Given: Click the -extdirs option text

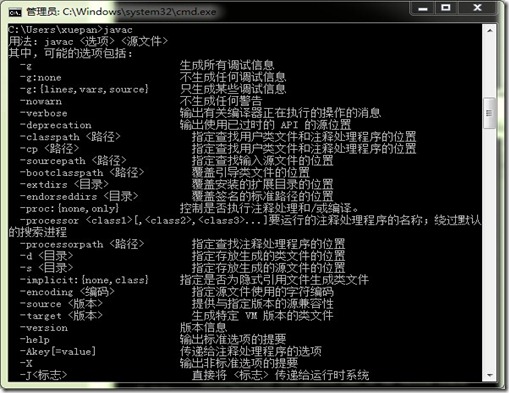Looking at the screenshot, I should [x=64, y=185].
